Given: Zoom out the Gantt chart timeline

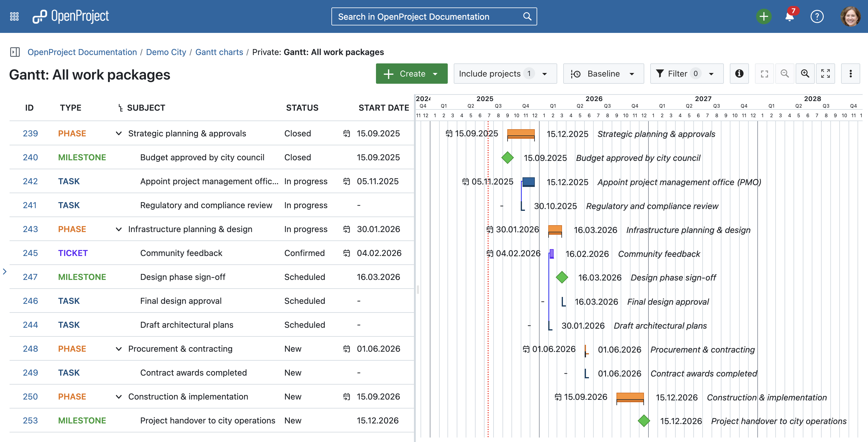Looking at the screenshot, I should click(785, 74).
